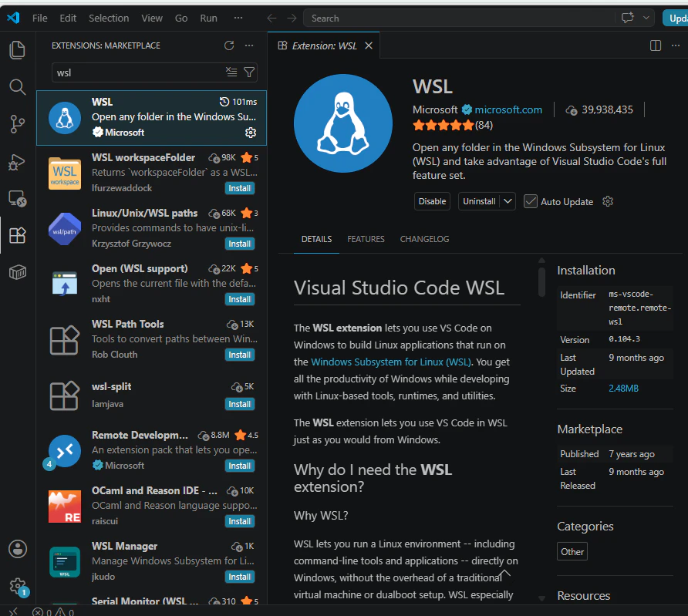Click the details page vertical scrollbar
This screenshot has height=616, width=688.
click(542, 281)
